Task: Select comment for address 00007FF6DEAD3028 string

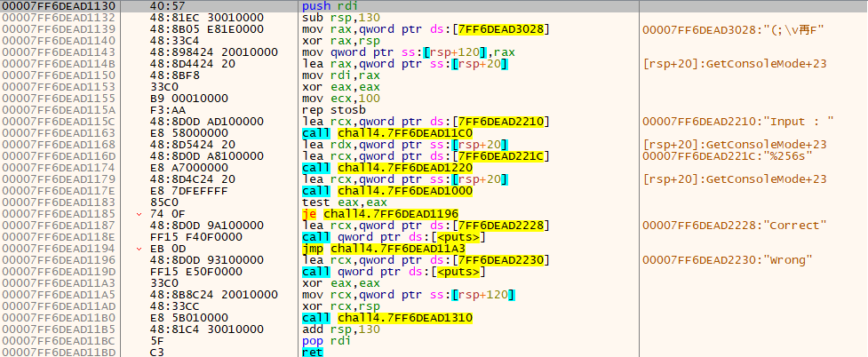Action: [x=734, y=29]
